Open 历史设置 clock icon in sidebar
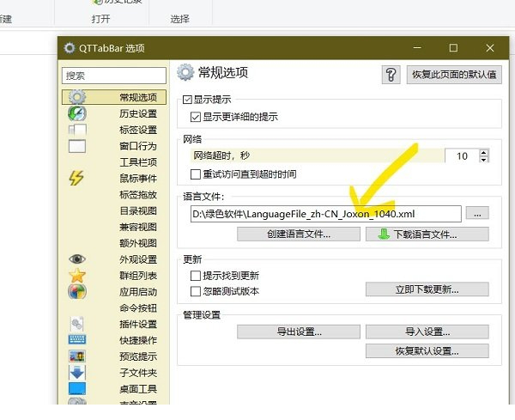515x420 pixels. pos(77,113)
